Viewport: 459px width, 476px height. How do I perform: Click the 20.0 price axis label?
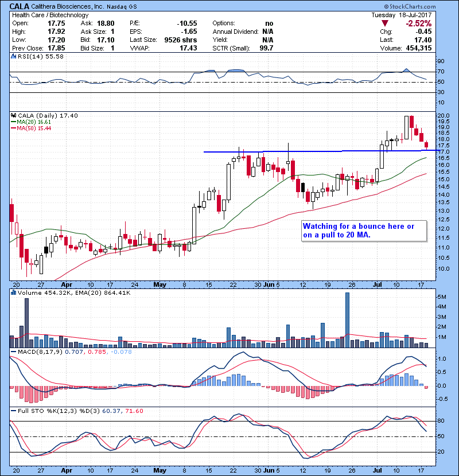tap(443, 116)
